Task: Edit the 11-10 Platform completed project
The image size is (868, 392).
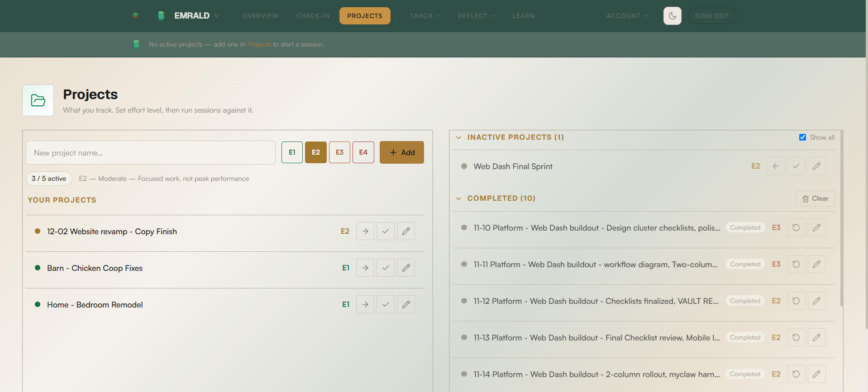Action: click(816, 227)
